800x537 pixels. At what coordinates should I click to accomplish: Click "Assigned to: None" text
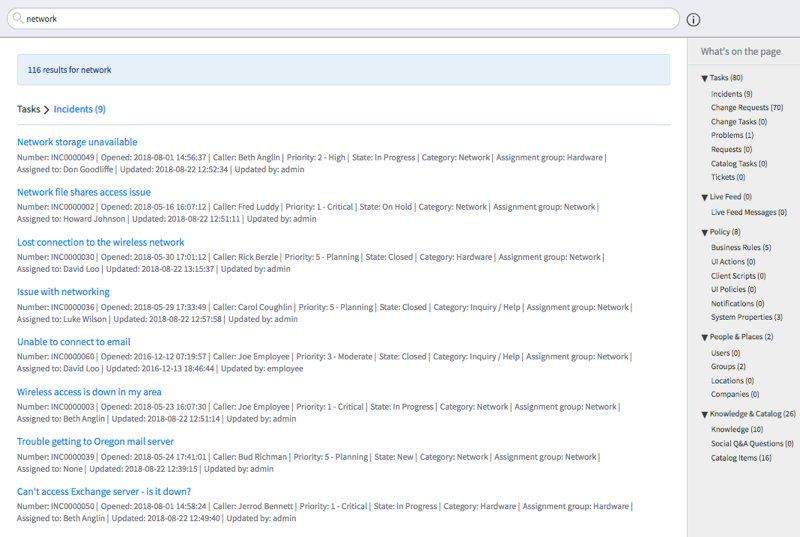click(x=49, y=469)
